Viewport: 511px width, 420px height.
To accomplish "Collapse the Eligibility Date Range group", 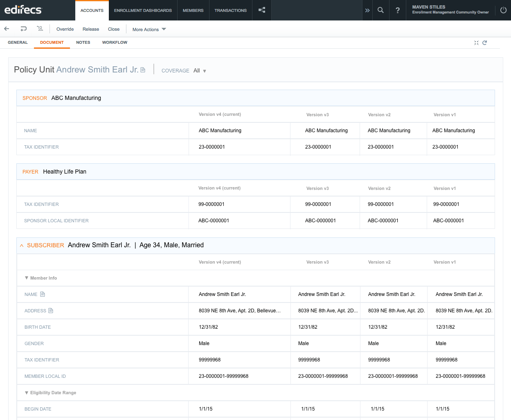I will click(27, 393).
